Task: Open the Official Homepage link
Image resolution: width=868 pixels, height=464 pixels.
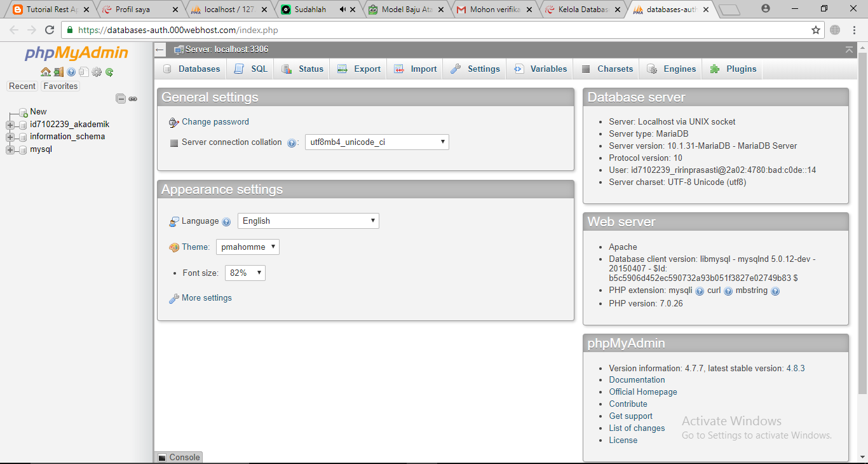Action: pos(642,392)
